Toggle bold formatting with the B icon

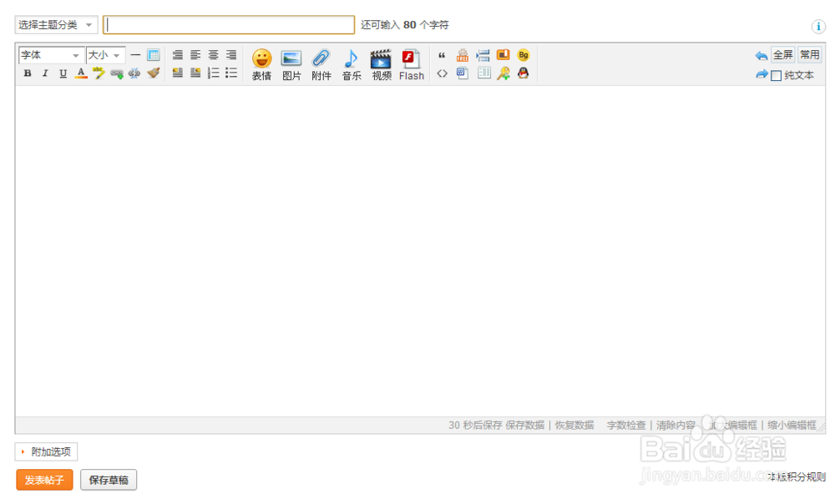(28, 73)
